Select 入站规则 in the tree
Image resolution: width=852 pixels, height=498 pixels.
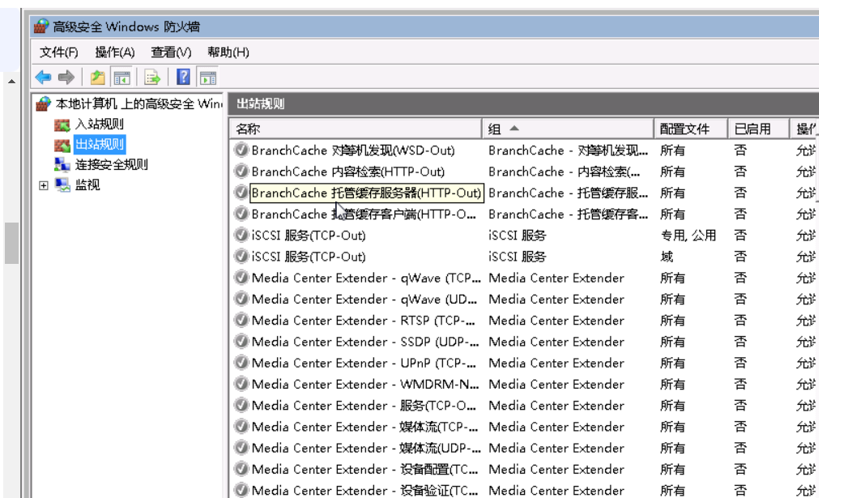point(99,124)
